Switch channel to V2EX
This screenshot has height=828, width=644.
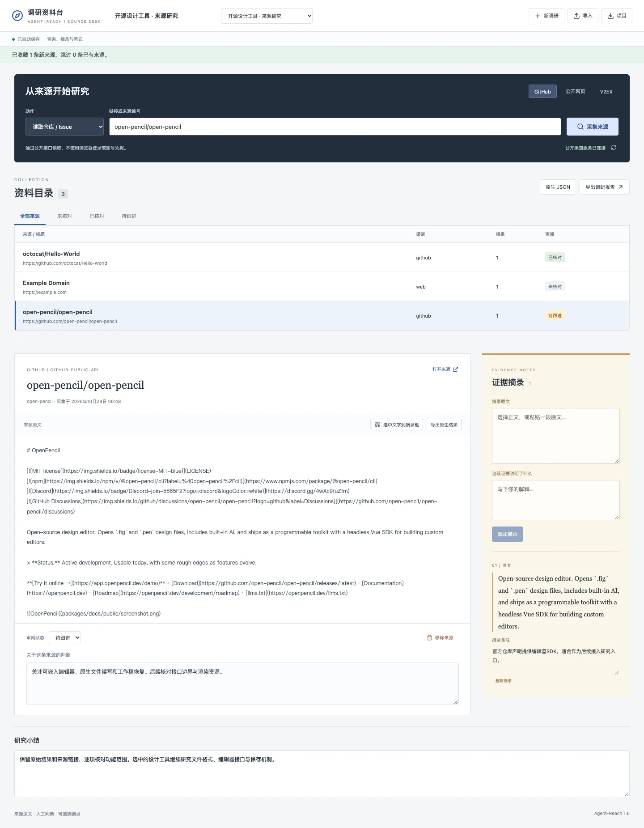(606, 91)
